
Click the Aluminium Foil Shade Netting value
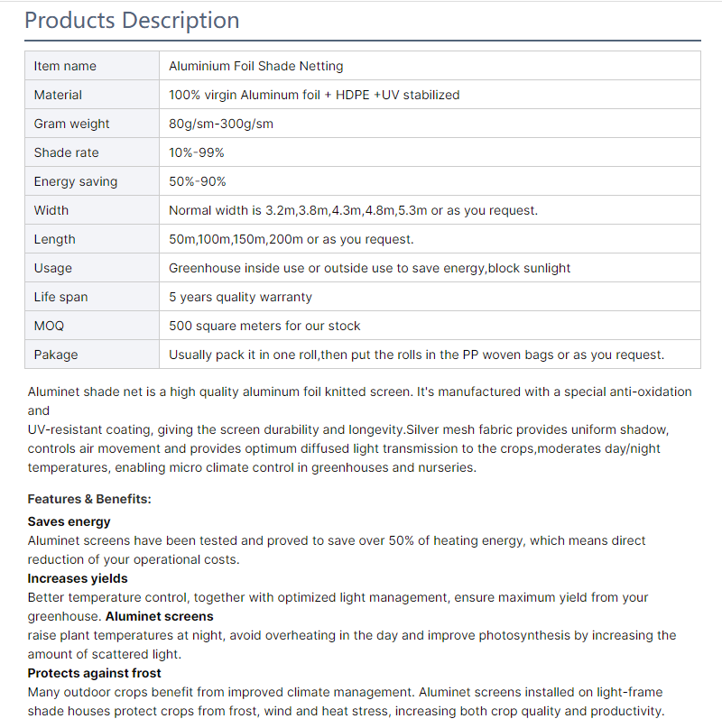256,66
